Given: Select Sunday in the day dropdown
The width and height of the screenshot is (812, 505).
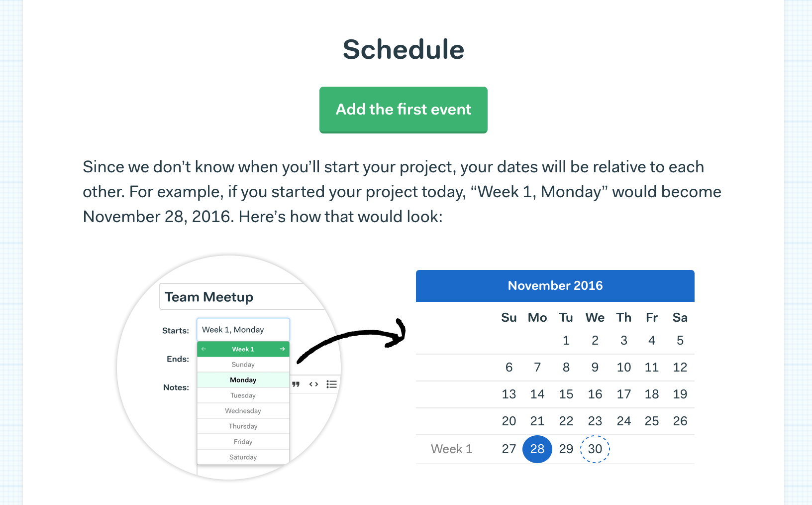Looking at the screenshot, I should coord(243,365).
